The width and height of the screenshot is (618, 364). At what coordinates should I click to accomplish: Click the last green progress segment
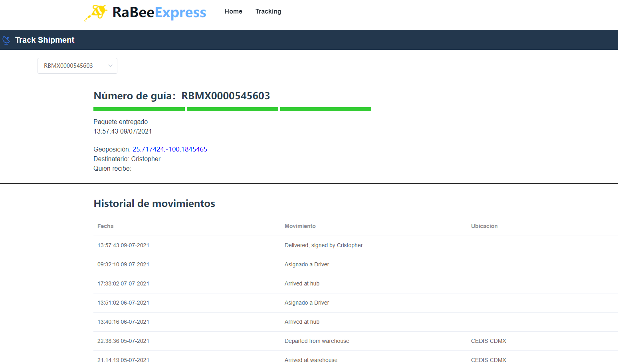[x=326, y=109]
